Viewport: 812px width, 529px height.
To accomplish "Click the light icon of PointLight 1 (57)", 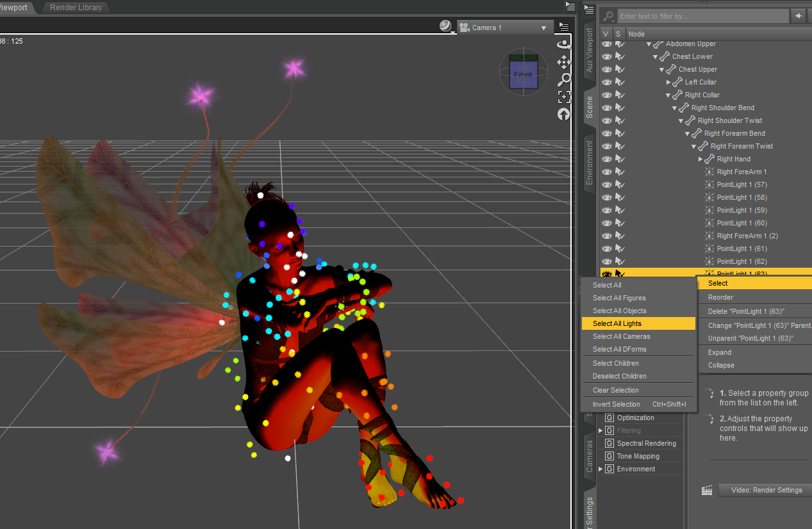I will (709, 184).
